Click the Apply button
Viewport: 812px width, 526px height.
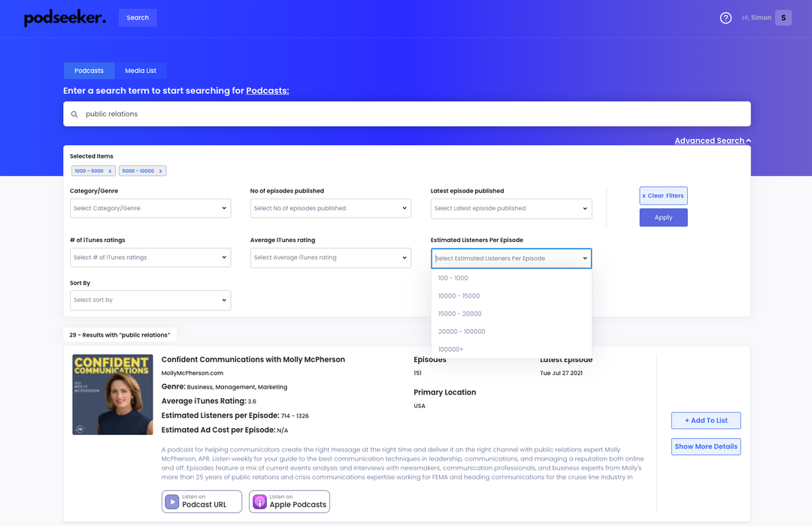coord(663,217)
